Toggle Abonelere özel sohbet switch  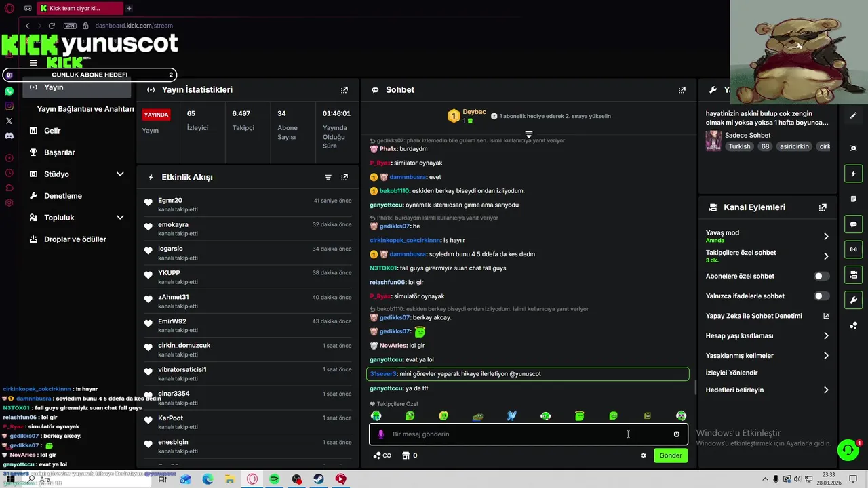coord(821,276)
